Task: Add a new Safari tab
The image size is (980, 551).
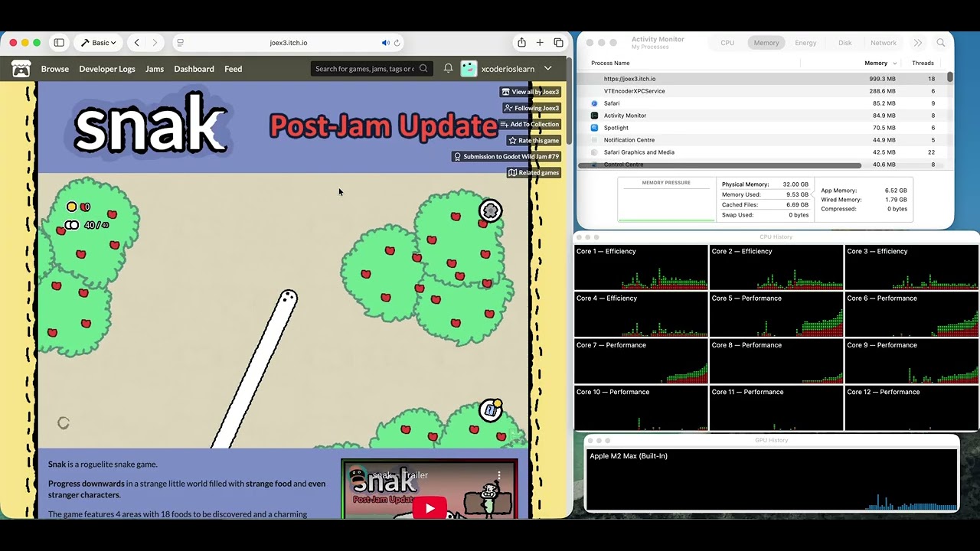Action: [x=540, y=43]
